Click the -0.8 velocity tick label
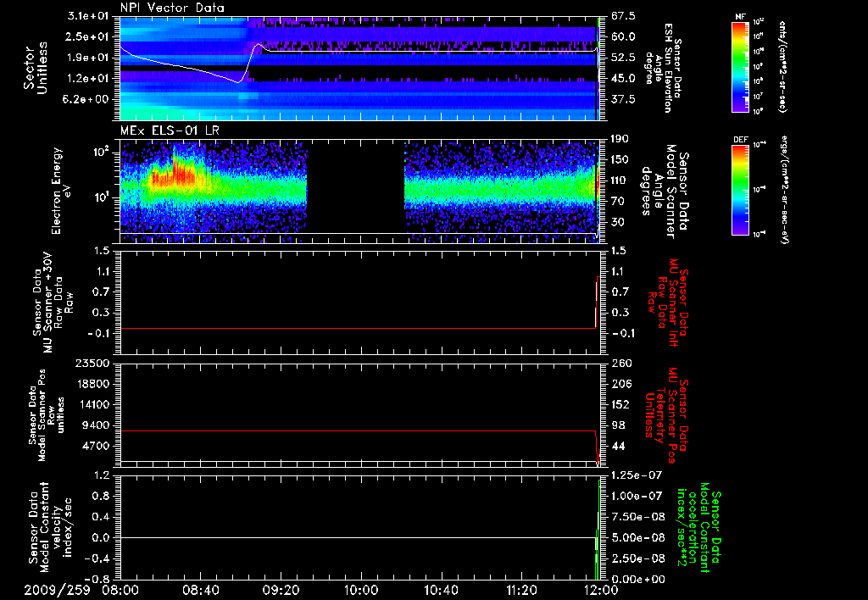Screen dimensions: 868x600 (x=97, y=579)
